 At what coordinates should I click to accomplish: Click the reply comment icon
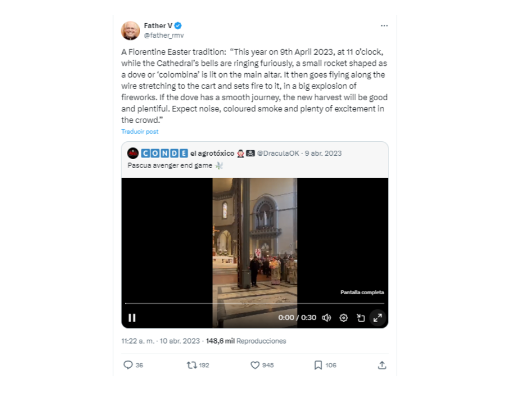click(x=128, y=365)
